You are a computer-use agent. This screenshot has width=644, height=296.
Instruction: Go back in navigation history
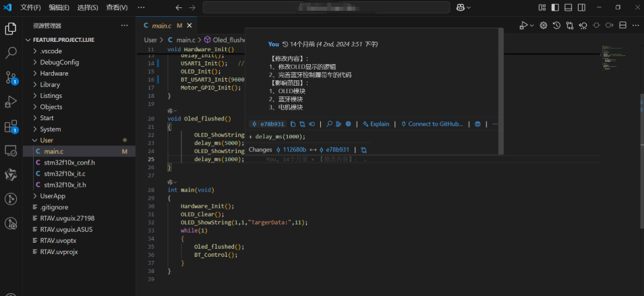coord(179,7)
